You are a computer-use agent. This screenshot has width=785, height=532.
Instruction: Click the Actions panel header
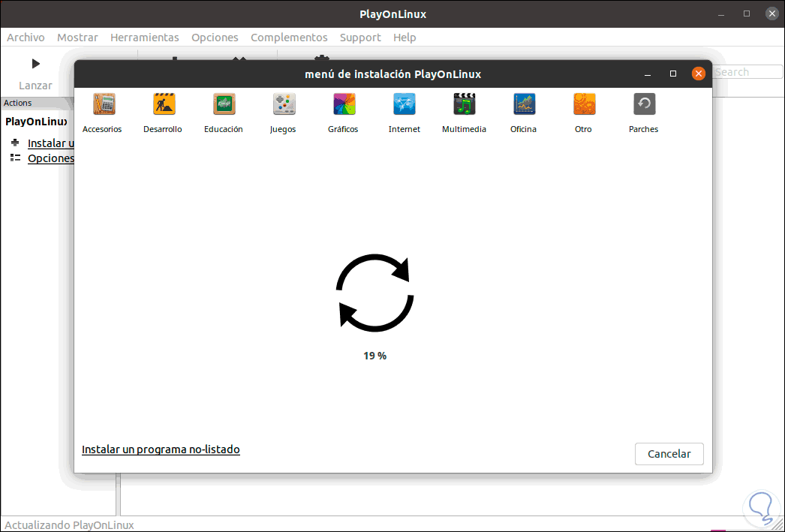(x=38, y=103)
